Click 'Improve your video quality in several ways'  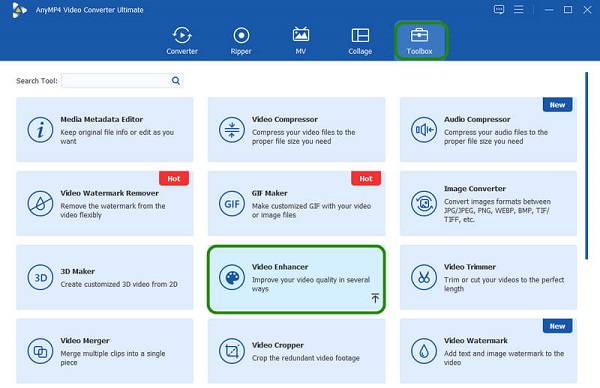(x=311, y=284)
